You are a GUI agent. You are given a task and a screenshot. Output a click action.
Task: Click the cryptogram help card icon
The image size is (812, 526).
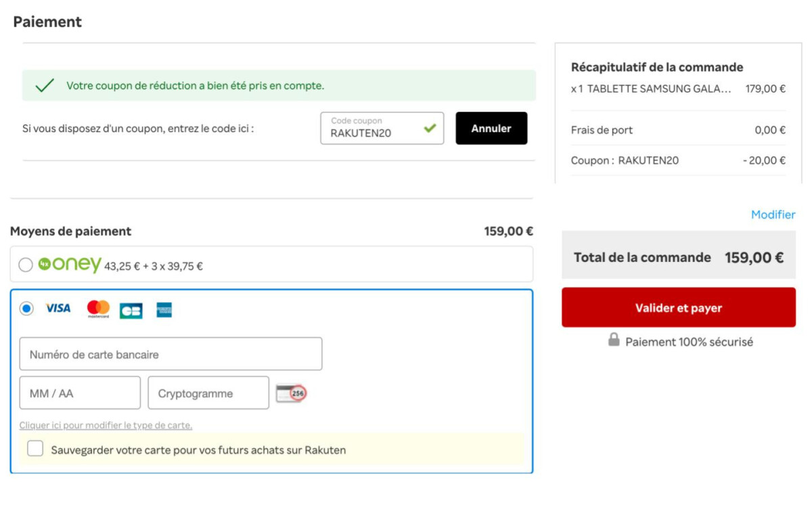click(292, 393)
